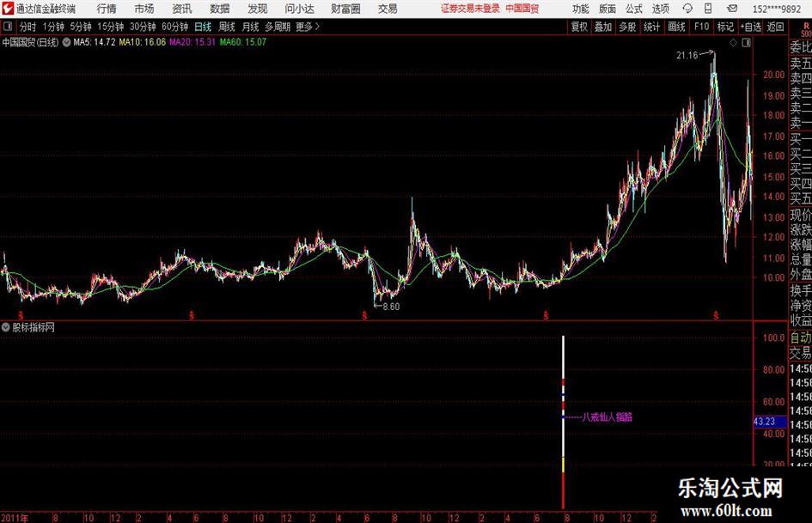Viewport: 812px width, 523px height.
Task: Click the MA5: 14.72 value
Action: point(95,42)
